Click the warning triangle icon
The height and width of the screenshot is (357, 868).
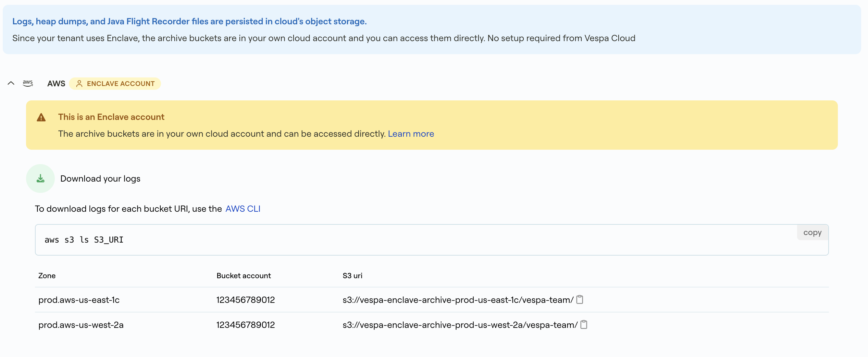[x=41, y=118]
